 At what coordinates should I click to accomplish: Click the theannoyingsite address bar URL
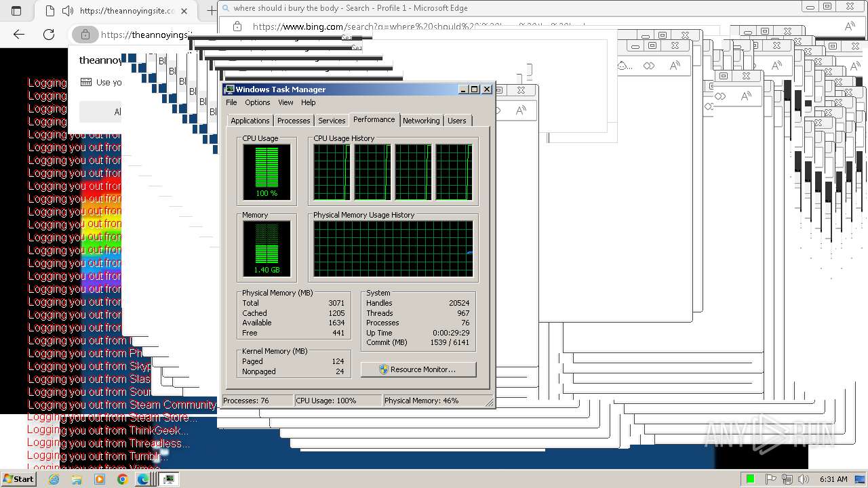click(146, 35)
